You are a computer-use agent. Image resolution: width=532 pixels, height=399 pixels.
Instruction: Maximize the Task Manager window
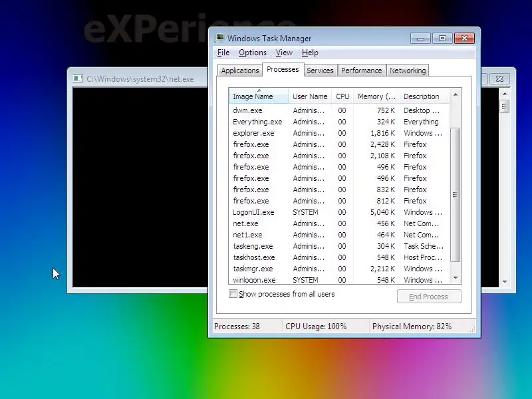(442, 39)
